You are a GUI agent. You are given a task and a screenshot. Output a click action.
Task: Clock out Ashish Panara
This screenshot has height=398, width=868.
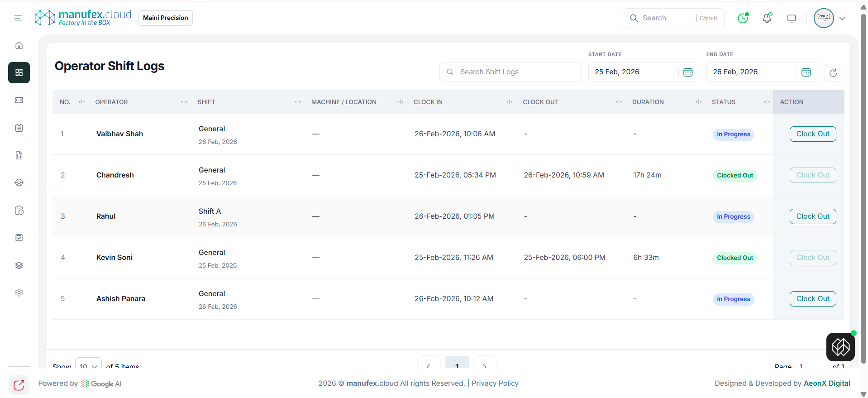click(x=813, y=299)
